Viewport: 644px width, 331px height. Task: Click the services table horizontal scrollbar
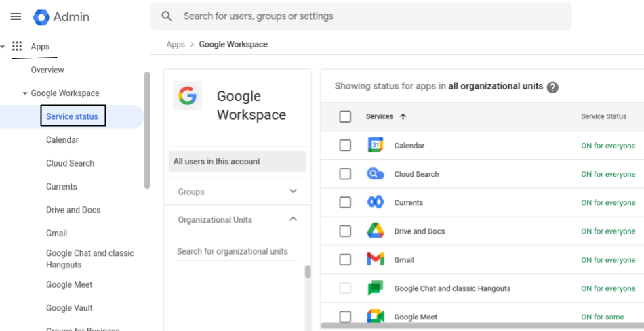482,326
